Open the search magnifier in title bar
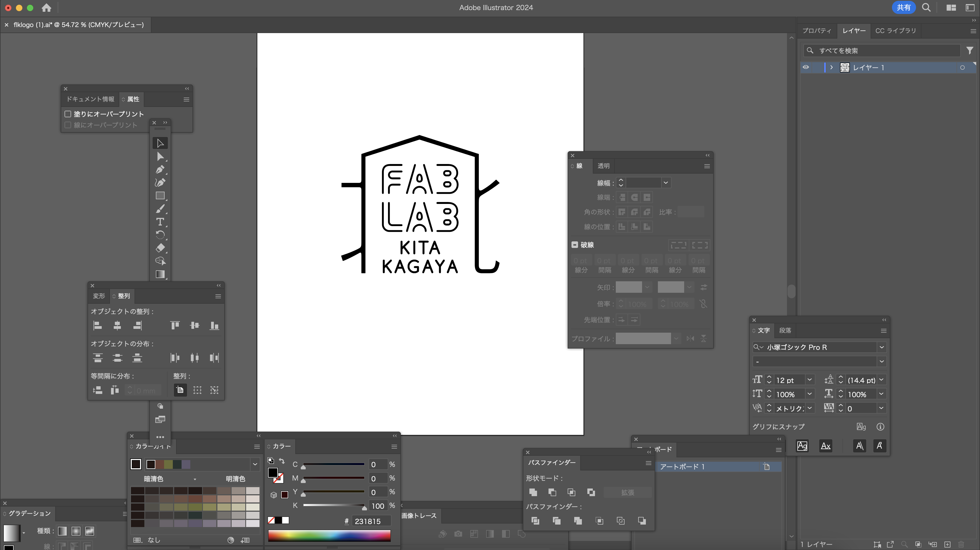The width and height of the screenshot is (980, 550). pos(926,8)
